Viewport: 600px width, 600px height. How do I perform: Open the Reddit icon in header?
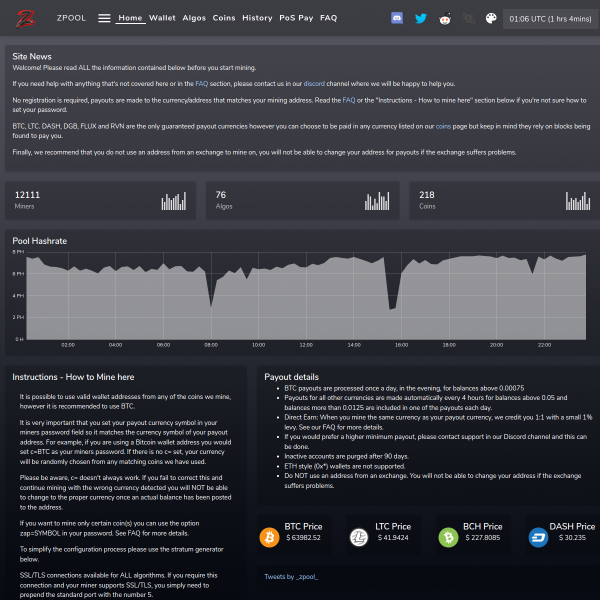445,19
